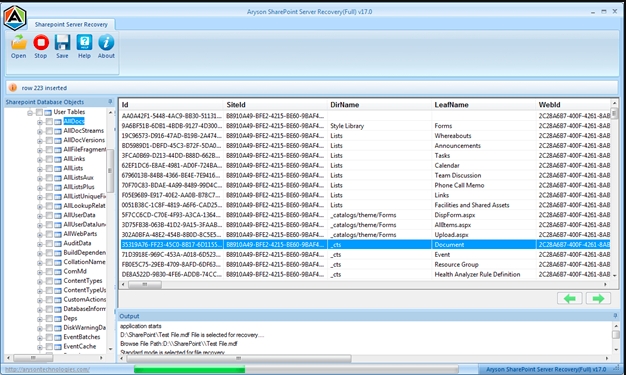Select the AllDocs tree item label
Image resolution: width=626 pixels, height=375 pixels.
(x=74, y=121)
